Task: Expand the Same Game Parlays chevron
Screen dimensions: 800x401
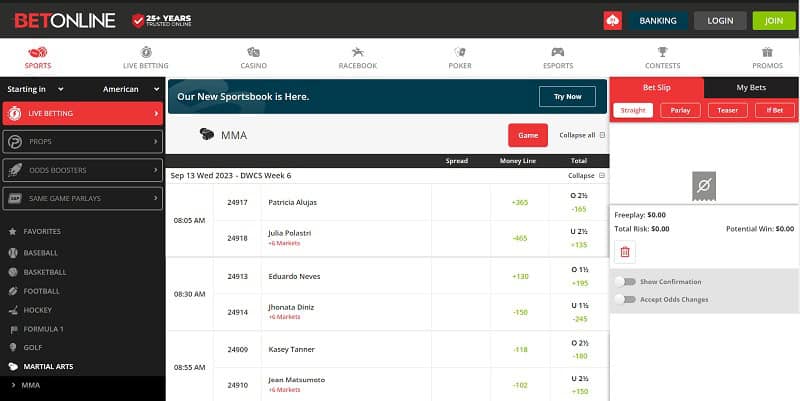Action: pos(156,198)
